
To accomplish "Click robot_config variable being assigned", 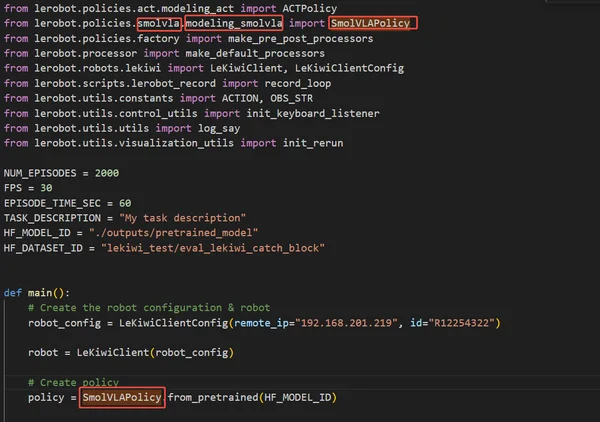I will coord(64,323).
